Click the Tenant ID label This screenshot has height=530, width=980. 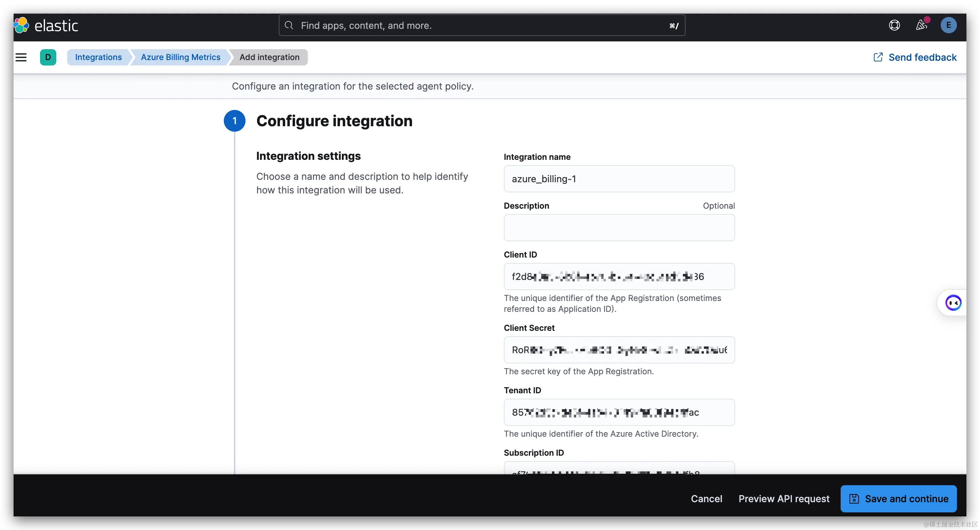[522, 390]
